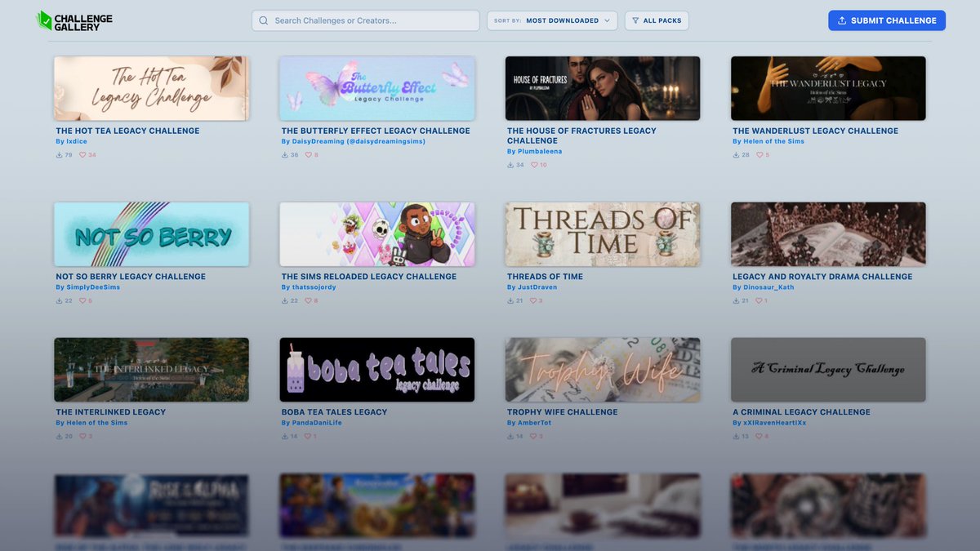Image resolution: width=980 pixels, height=551 pixels.
Task: Open the Threads of Time title link
Action: click(545, 277)
